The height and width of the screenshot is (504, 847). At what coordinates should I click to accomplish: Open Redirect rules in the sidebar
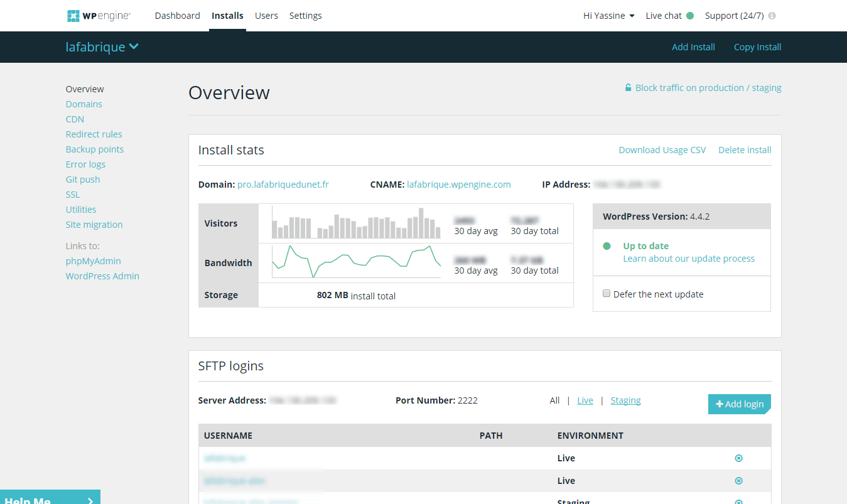(x=94, y=134)
